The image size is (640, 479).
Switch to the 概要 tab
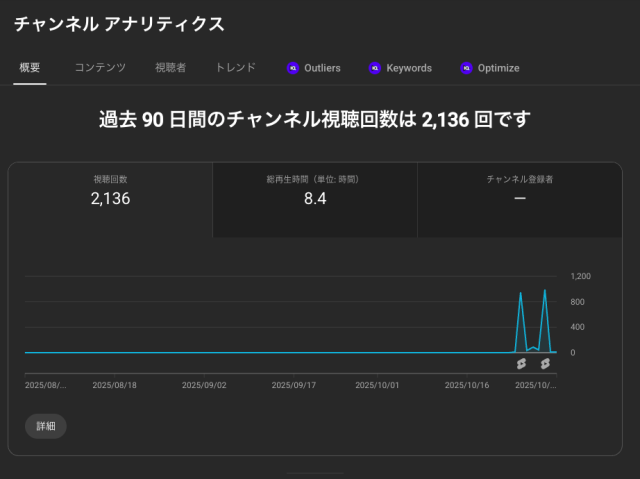point(30,68)
